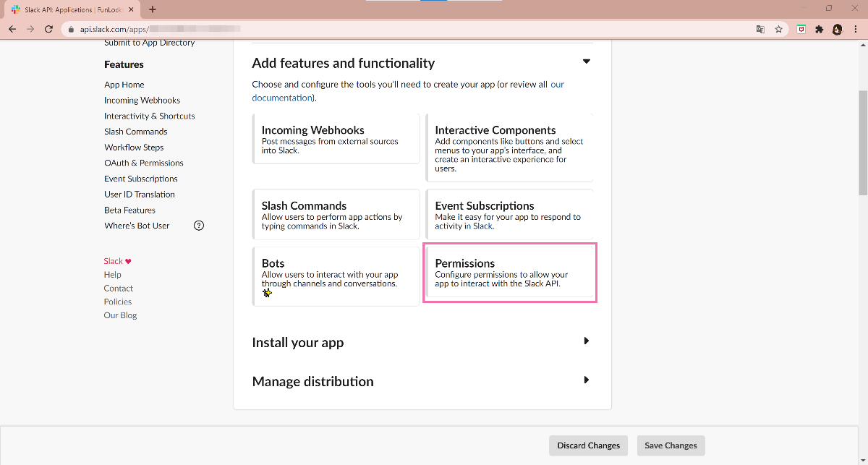This screenshot has width=868, height=465.
Task: Go forward in browser history
Action: point(30,30)
